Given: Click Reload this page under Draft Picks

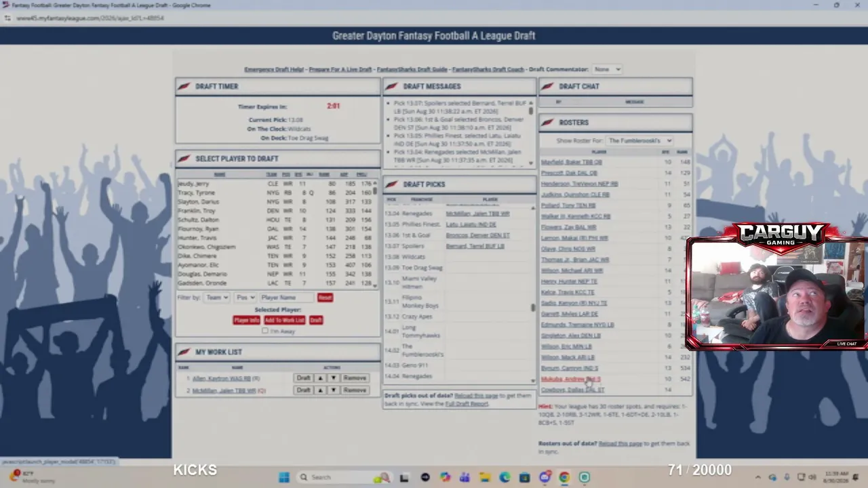Looking at the screenshot, I should [x=476, y=396].
